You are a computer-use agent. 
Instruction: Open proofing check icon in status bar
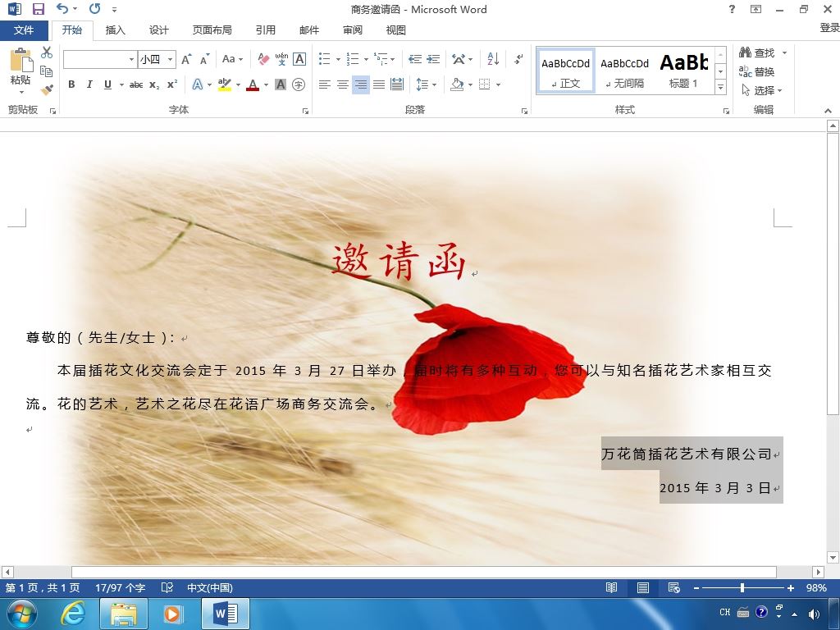pyautogui.click(x=167, y=587)
